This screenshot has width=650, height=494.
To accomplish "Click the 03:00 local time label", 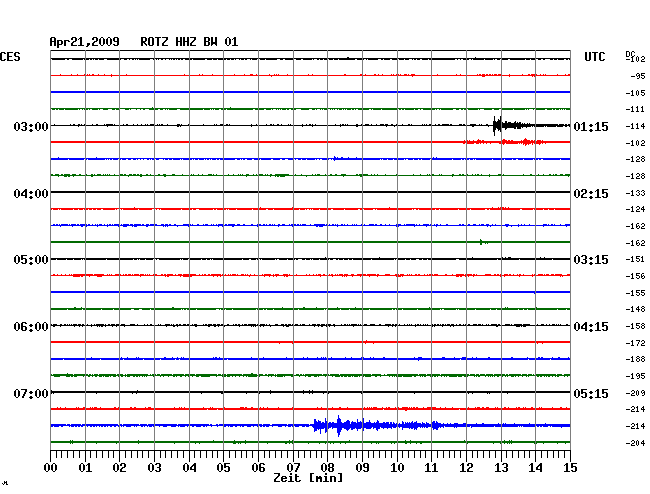I will click(x=31, y=126).
